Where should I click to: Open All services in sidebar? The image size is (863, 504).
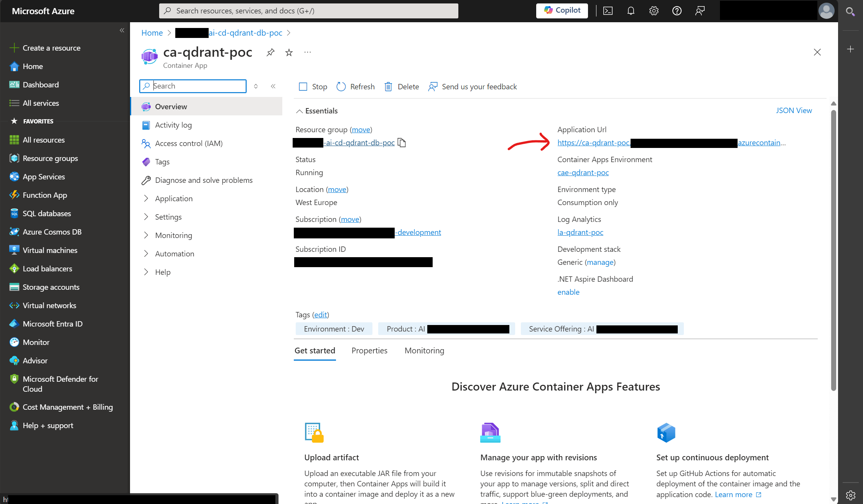tap(34, 103)
